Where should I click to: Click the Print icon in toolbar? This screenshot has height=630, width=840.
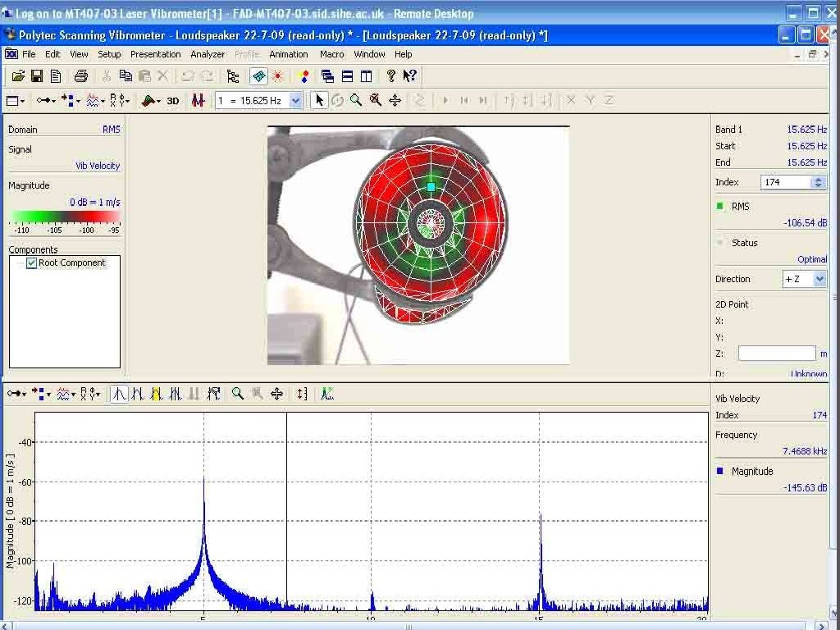coord(80,76)
